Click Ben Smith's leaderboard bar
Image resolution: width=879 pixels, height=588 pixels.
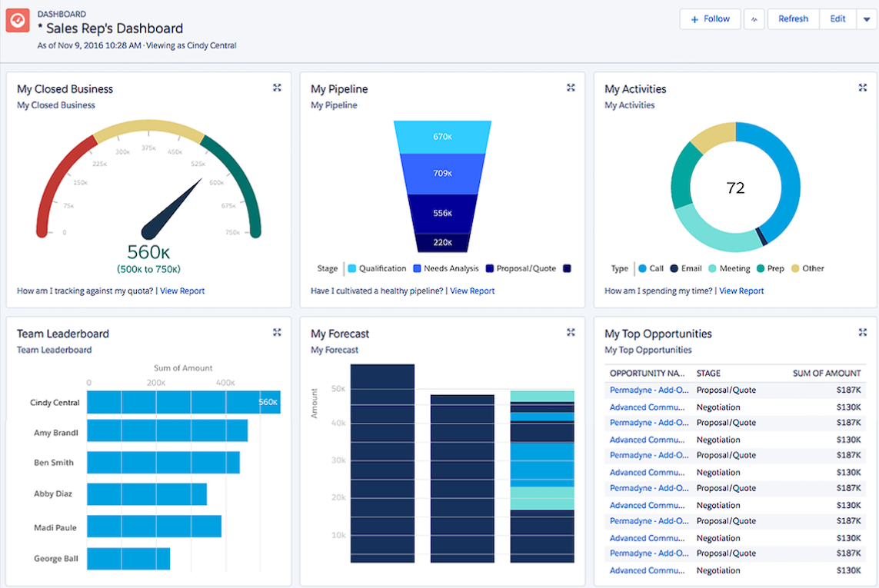pos(163,463)
